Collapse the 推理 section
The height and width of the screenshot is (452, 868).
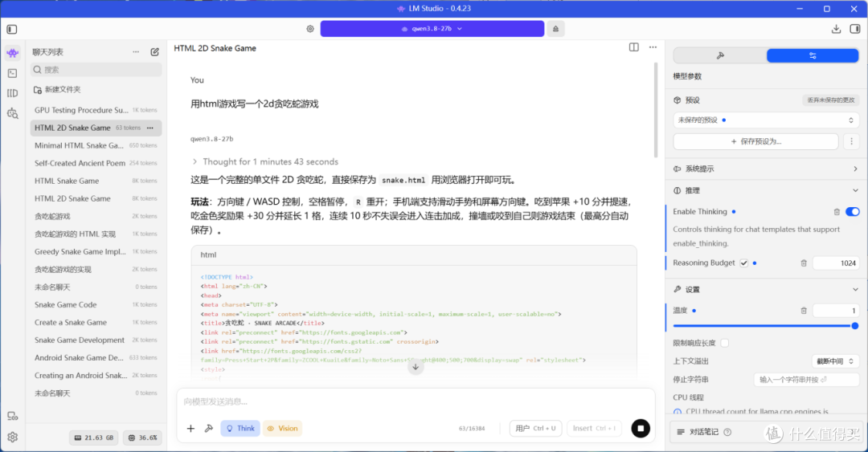click(x=766, y=190)
